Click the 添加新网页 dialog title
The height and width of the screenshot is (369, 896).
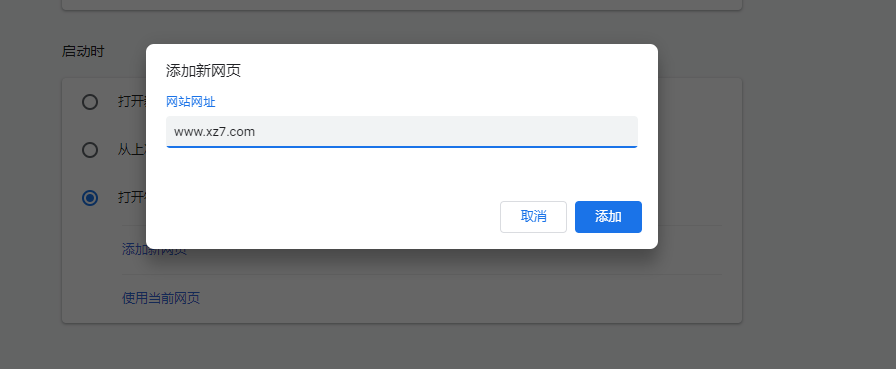point(203,71)
